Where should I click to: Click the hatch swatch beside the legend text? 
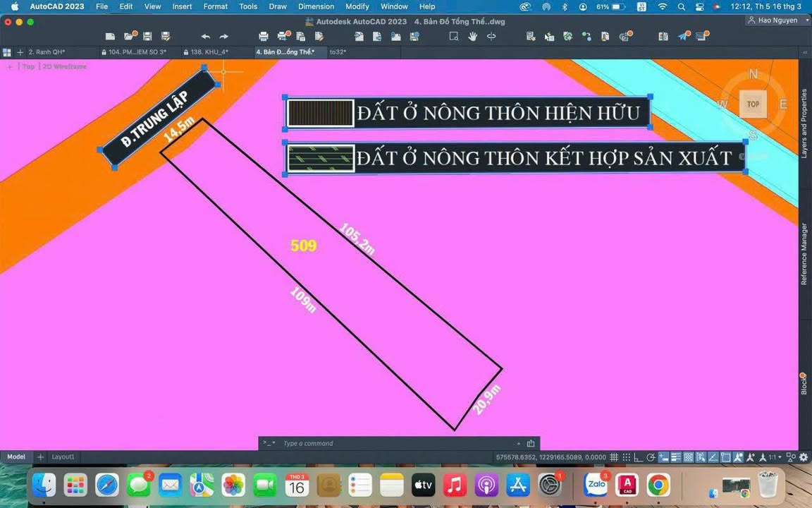[320, 113]
